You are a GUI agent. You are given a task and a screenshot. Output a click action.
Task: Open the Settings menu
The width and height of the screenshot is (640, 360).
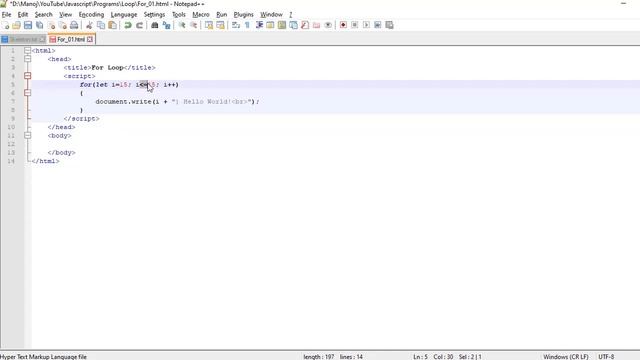(154, 14)
